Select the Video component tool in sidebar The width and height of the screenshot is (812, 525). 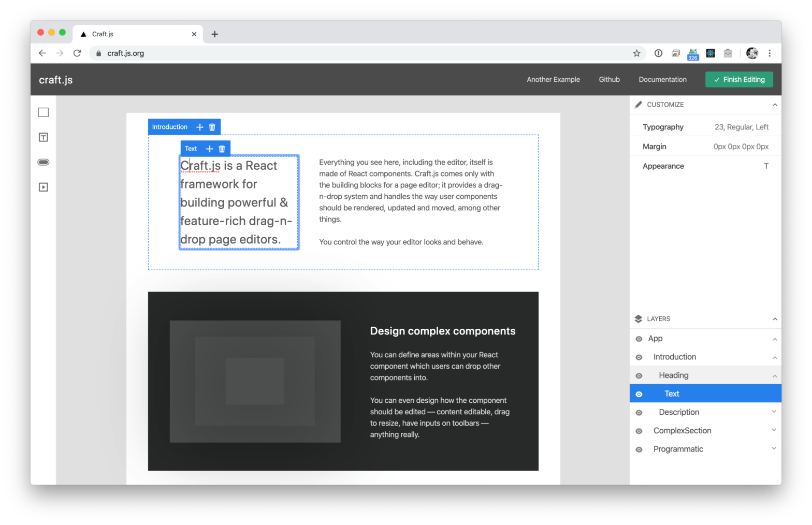pyautogui.click(x=44, y=187)
